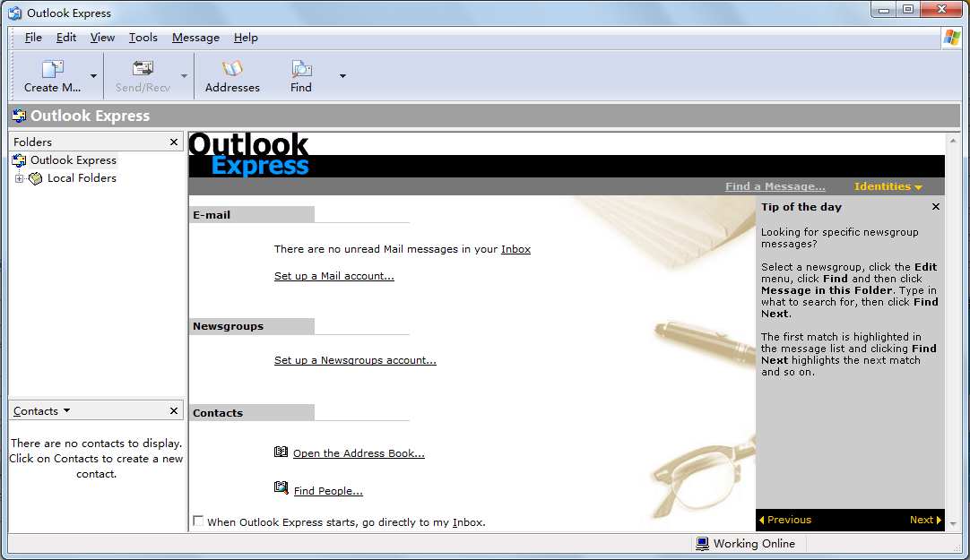
Task: Open the File menu
Action: tap(33, 38)
